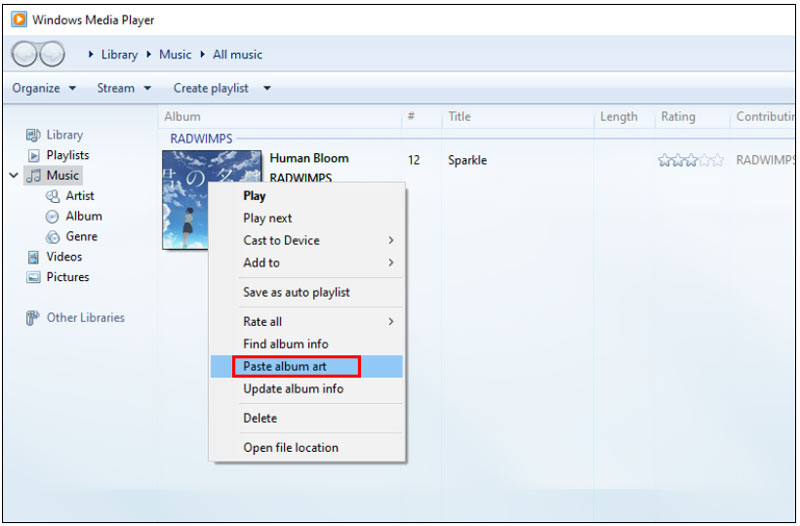Open the Stream dropdown menu
This screenshot has height=526, width=800.
tap(124, 88)
